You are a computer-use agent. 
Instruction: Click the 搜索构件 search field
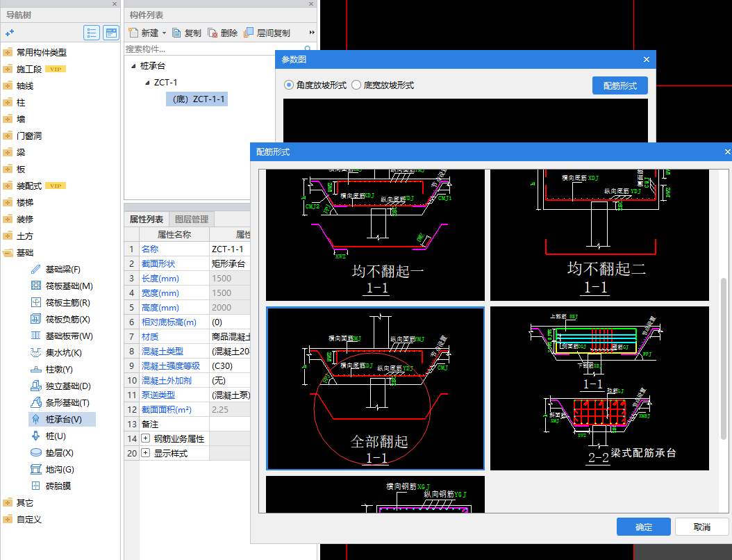(x=213, y=49)
